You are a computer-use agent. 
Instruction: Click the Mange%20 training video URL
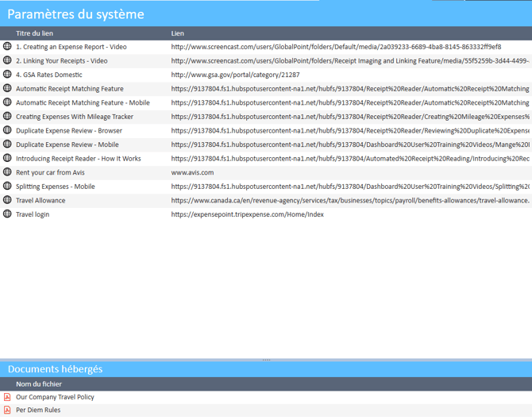click(x=350, y=144)
